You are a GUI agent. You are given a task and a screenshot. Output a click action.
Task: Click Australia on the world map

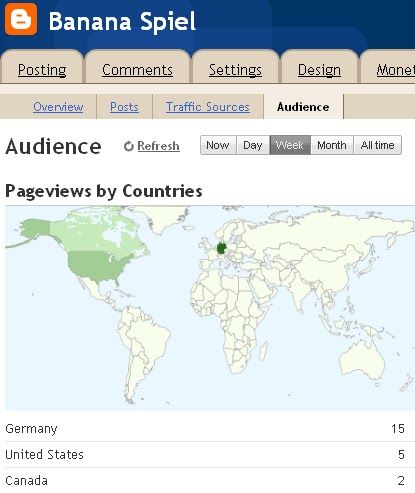coord(362,361)
